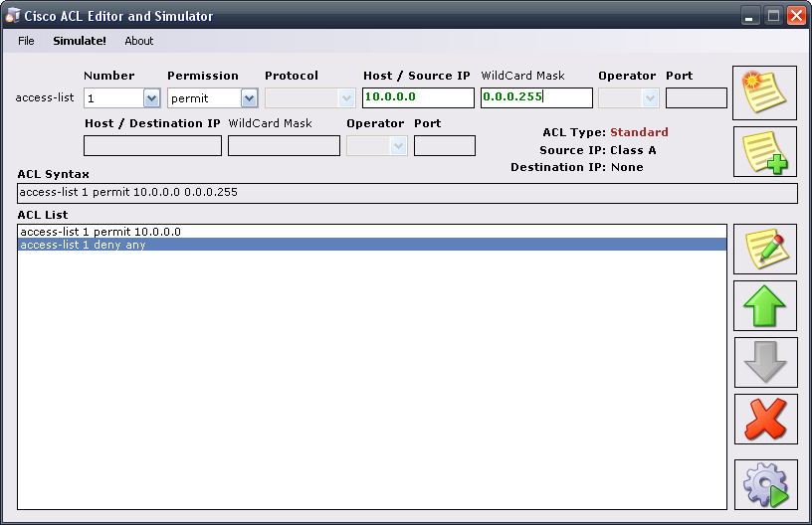Viewport: 812px width, 525px height.
Task: Delete selected entry with red X icon
Action: [765, 419]
